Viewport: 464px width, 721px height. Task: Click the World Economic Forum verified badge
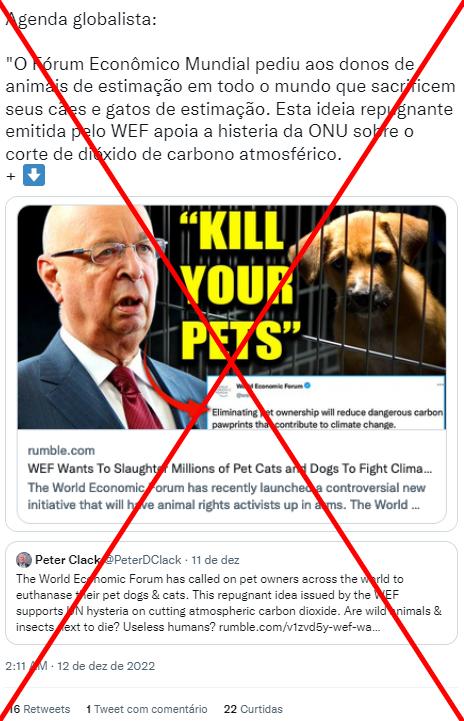308,385
